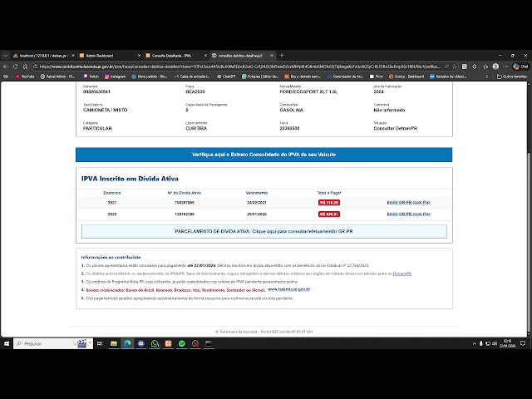Screen dimensions: 532x399
Task: Open the Sunize - Dashboard bookmark
Action: tap(406, 76)
